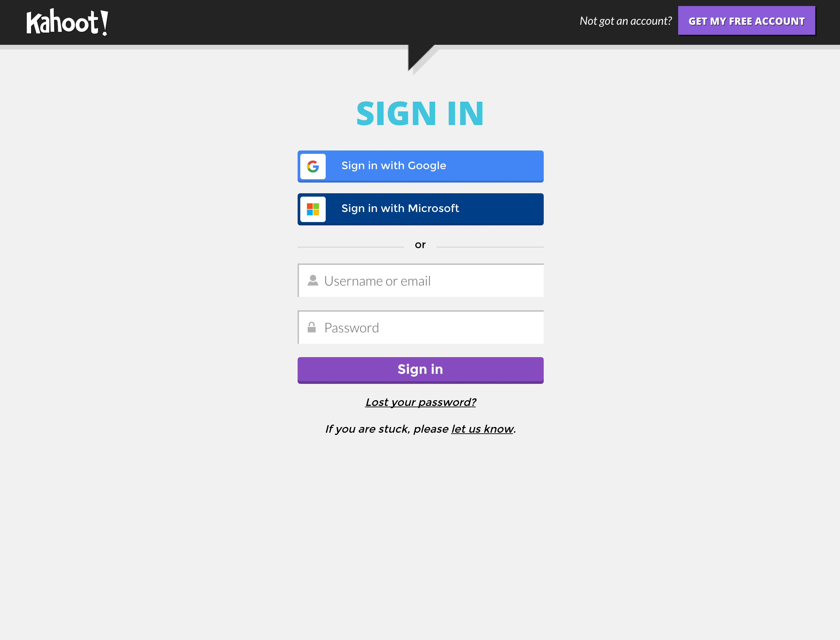Image resolution: width=840 pixels, height=640 pixels.
Task: Click the password lock icon indicator
Action: [312, 328]
